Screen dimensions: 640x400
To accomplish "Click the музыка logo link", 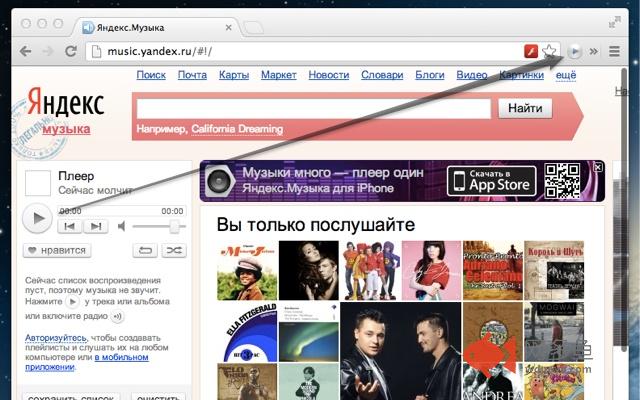I will tap(66, 129).
